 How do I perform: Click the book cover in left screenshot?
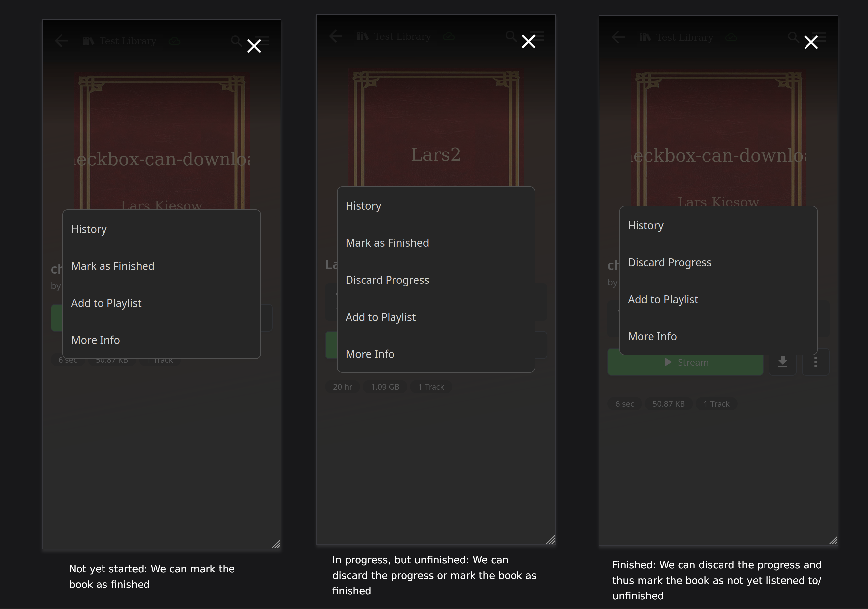(x=162, y=141)
